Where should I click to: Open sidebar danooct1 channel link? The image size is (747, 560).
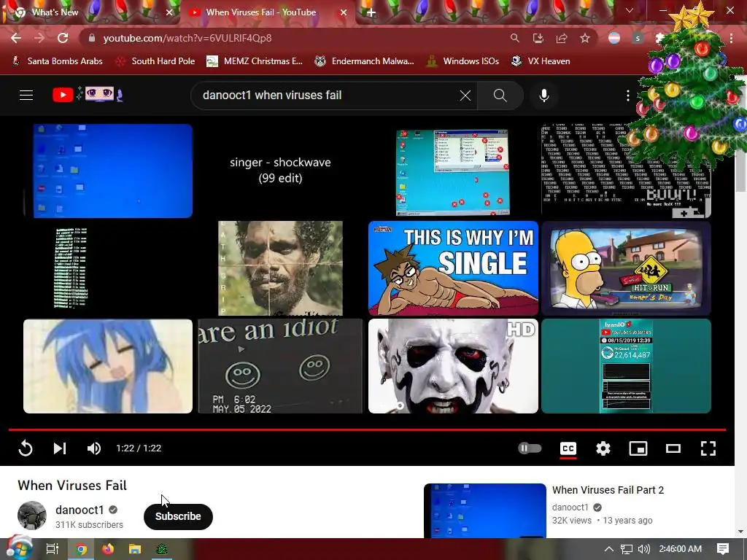(x=570, y=507)
